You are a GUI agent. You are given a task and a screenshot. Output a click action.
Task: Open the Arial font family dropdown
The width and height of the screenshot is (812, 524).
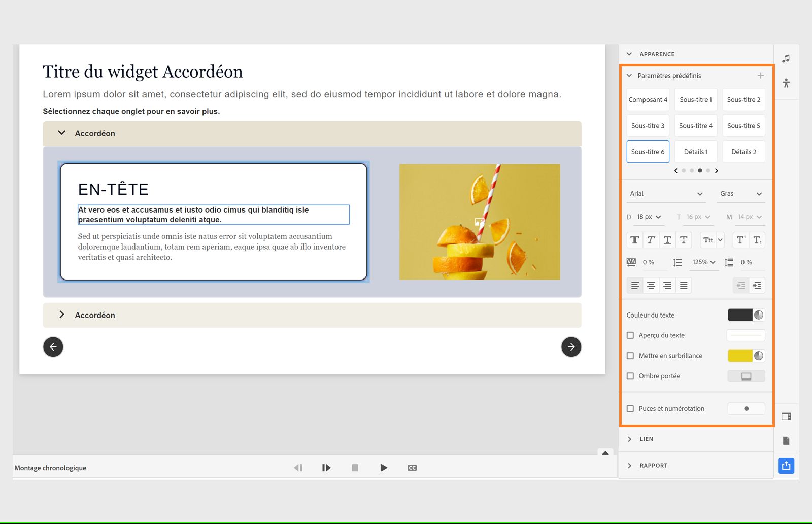(666, 194)
